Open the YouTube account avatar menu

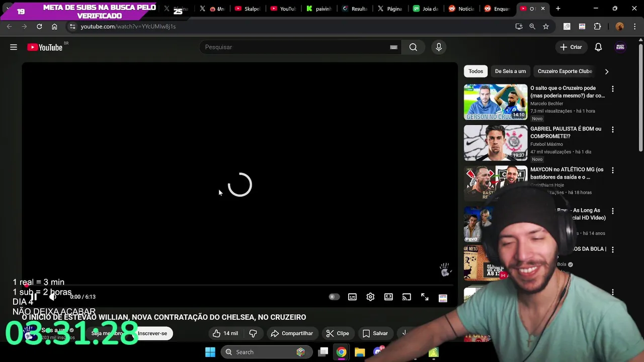point(620,47)
